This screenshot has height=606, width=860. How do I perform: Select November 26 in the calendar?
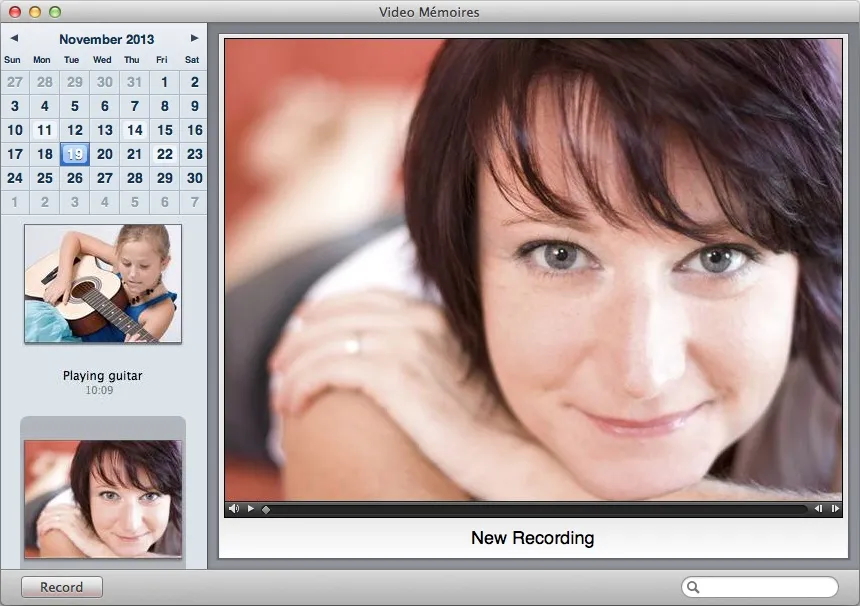tap(75, 178)
